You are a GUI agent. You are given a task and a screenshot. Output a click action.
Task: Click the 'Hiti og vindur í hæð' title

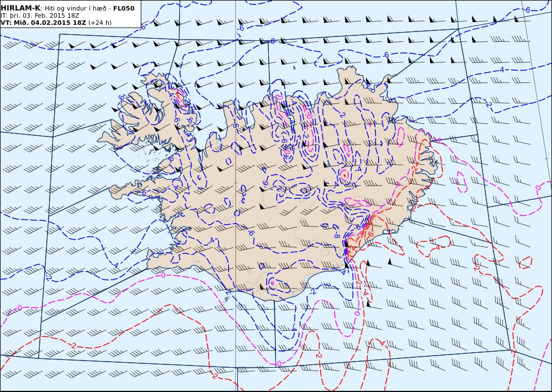(x=76, y=8)
